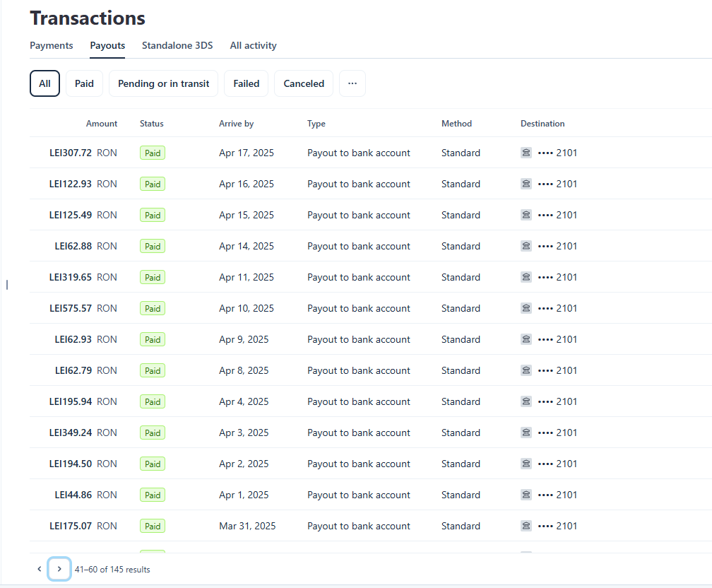Click bank icon for Apr 11 payout

point(526,277)
